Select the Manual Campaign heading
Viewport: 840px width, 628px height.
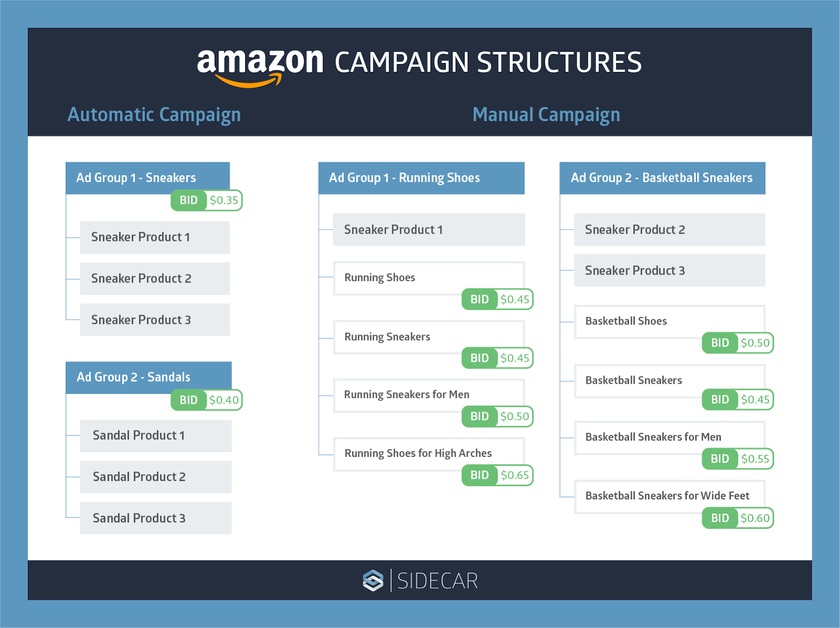(x=547, y=115)
